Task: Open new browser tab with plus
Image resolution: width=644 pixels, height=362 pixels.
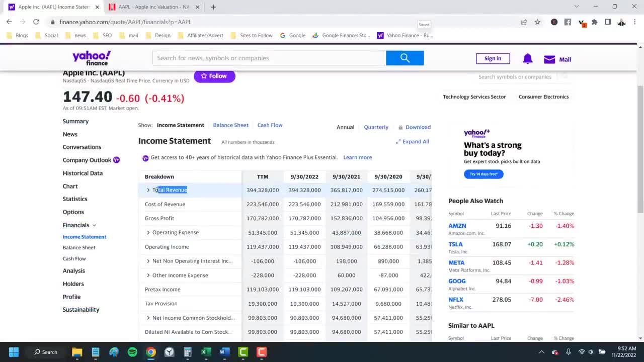Action: (x=213, y=7)
